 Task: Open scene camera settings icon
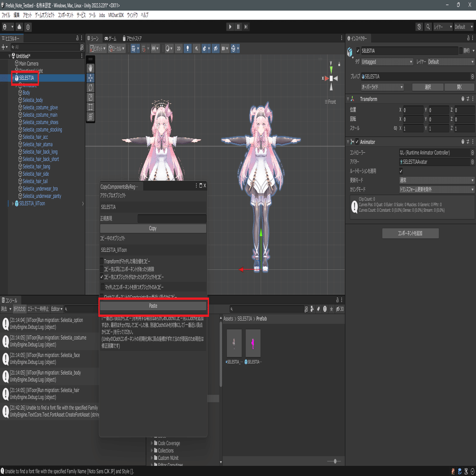[x=225, y=48]
